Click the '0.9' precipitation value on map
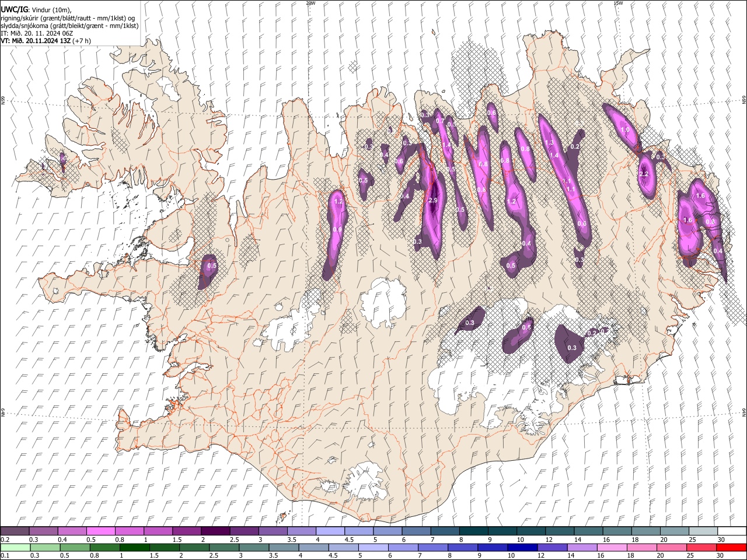 click(337, 230)
